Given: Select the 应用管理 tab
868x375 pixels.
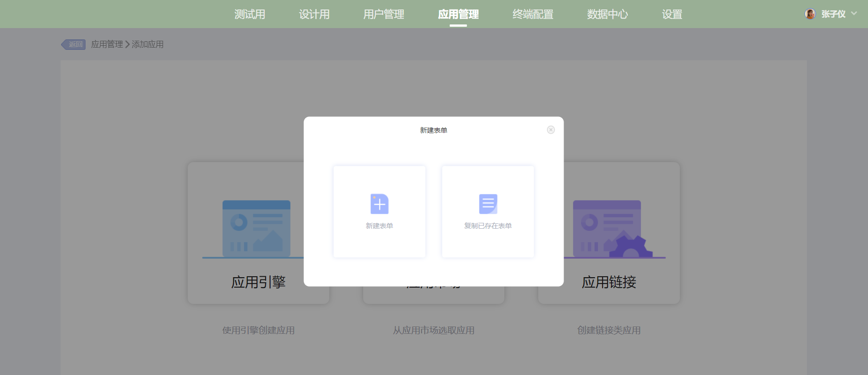Looking at the screenshot, I should click(x=458, y=14).
